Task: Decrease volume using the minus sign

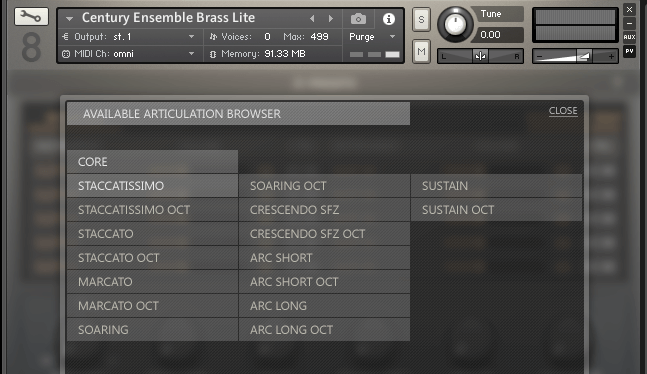Action: pos(539,56)
